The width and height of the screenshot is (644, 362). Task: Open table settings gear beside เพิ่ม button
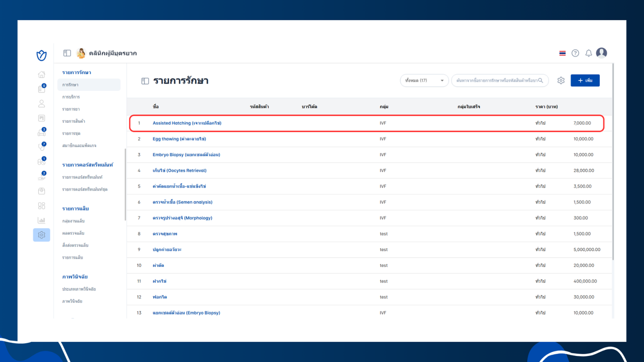click(561, 80)
